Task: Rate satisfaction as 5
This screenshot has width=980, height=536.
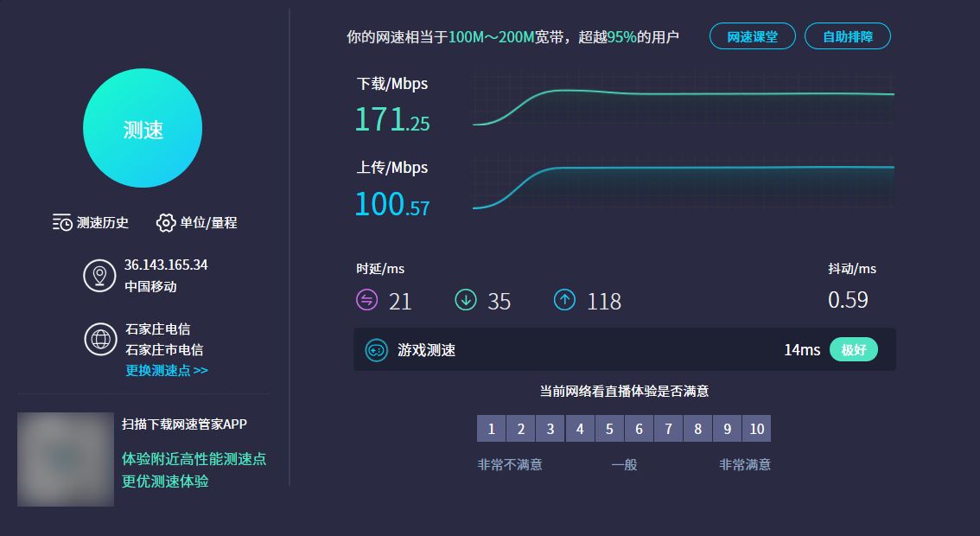Action: pos(609,429)
